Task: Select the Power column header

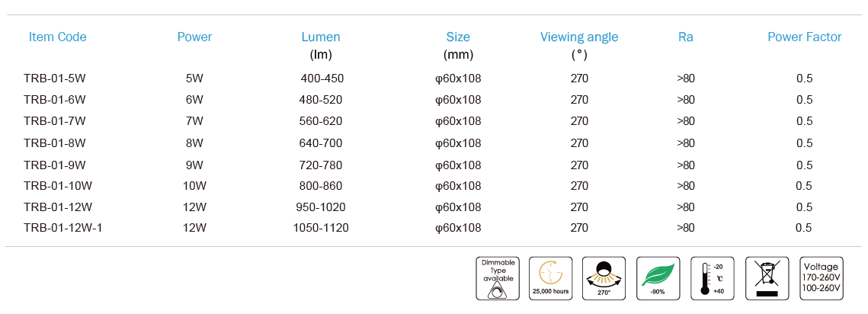Action: [x=194, y=37]
